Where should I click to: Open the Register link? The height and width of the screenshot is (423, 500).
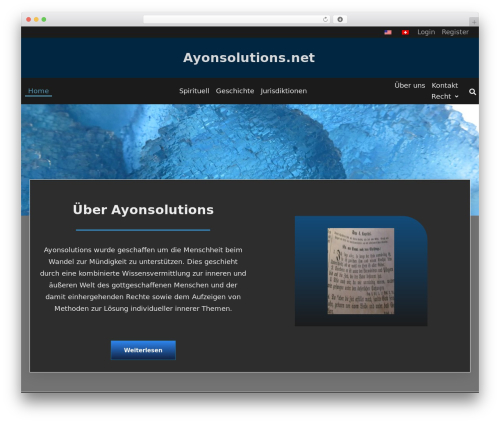tap(455, 32)
